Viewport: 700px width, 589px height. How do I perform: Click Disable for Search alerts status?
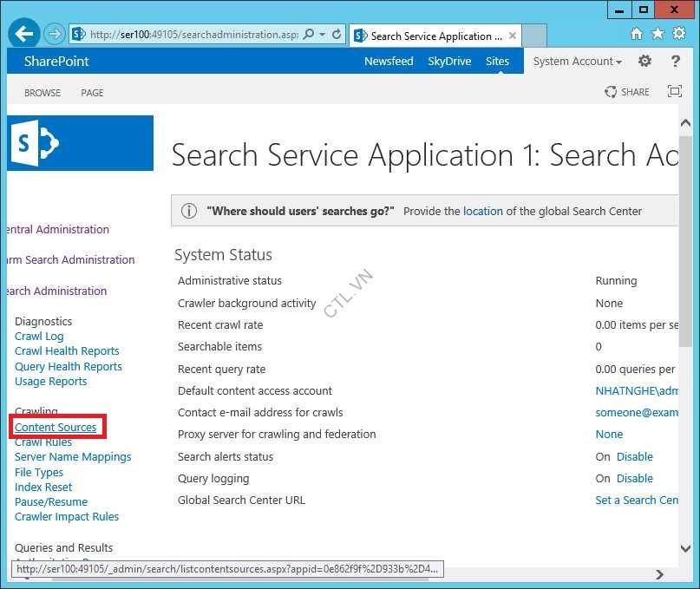click(x=634, y=457)
